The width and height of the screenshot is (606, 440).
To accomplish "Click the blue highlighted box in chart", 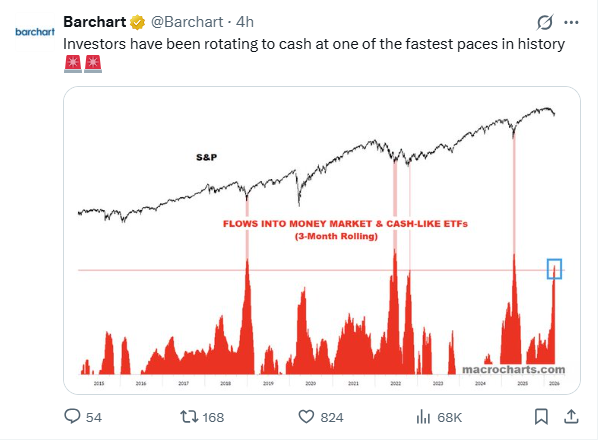I will (x=554, y=268).
